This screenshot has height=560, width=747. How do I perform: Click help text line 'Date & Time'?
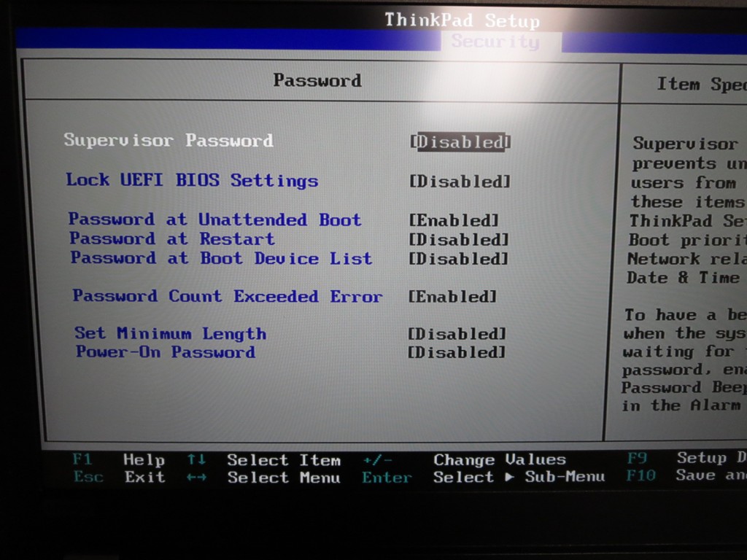tap(683, 278)
